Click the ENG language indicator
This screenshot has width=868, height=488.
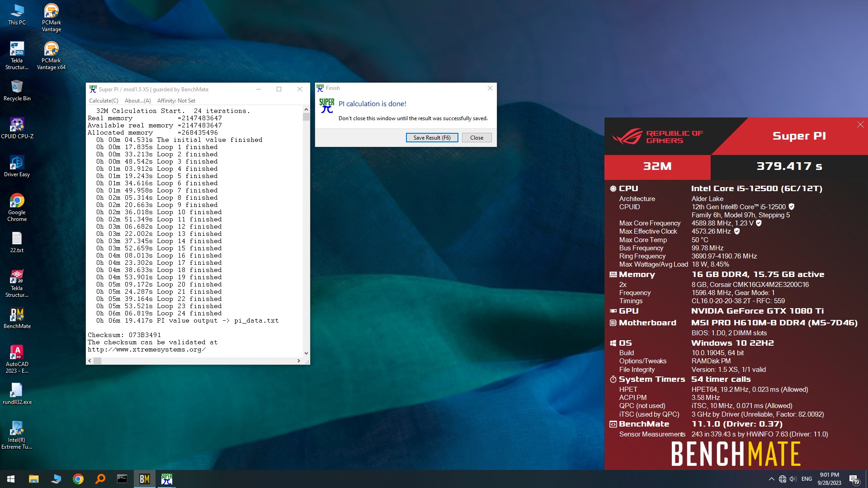pos(807,479)
